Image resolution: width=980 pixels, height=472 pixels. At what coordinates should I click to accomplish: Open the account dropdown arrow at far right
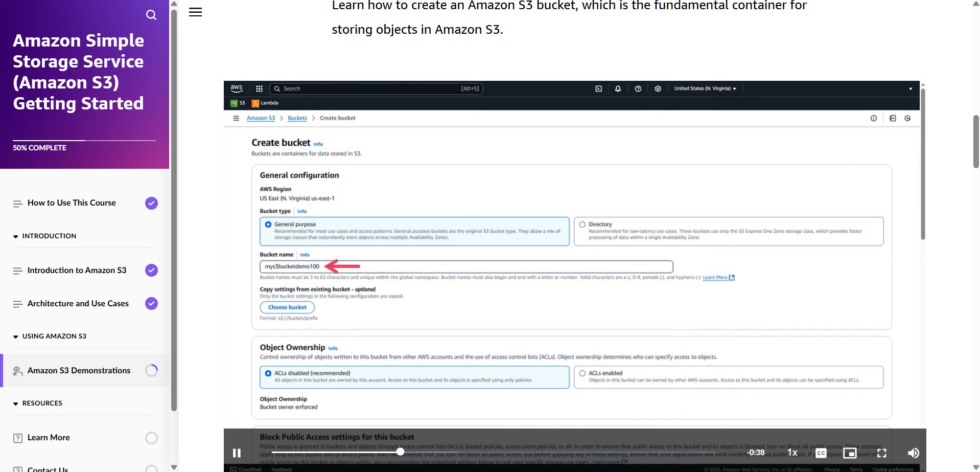(911, 89)
